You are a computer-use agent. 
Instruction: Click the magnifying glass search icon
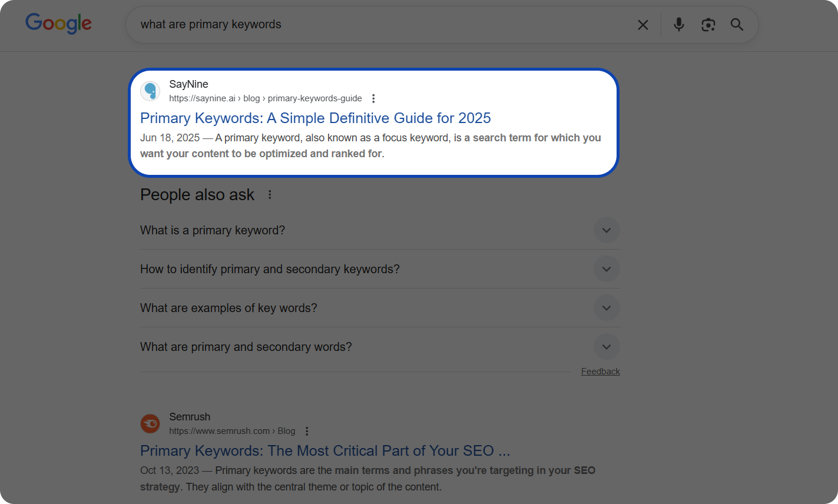(x=737, y=25)
